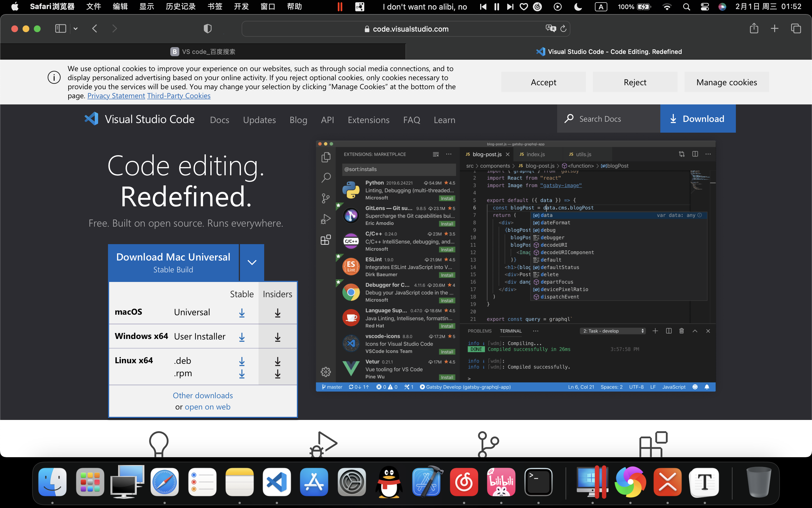Viewport: 812px width, 508px height.
Task: Open Trash in the Dock
Action: pyautogui.click(x=759, y=482)
